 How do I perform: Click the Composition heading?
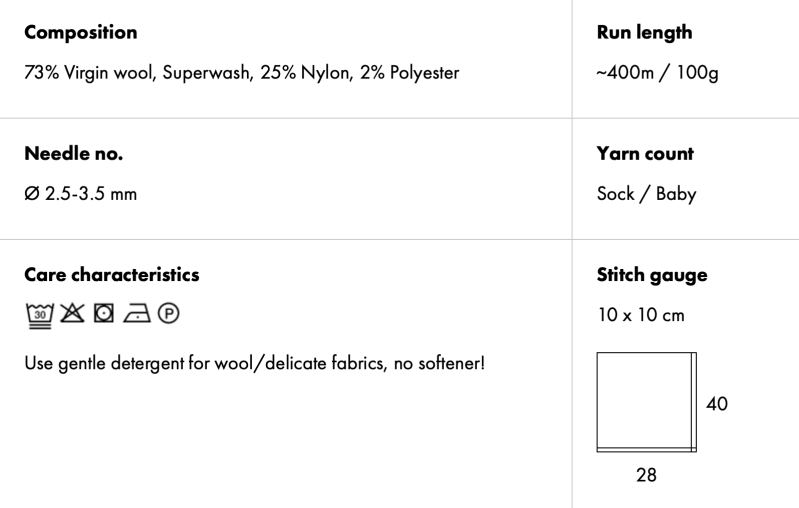click(81, 32)
